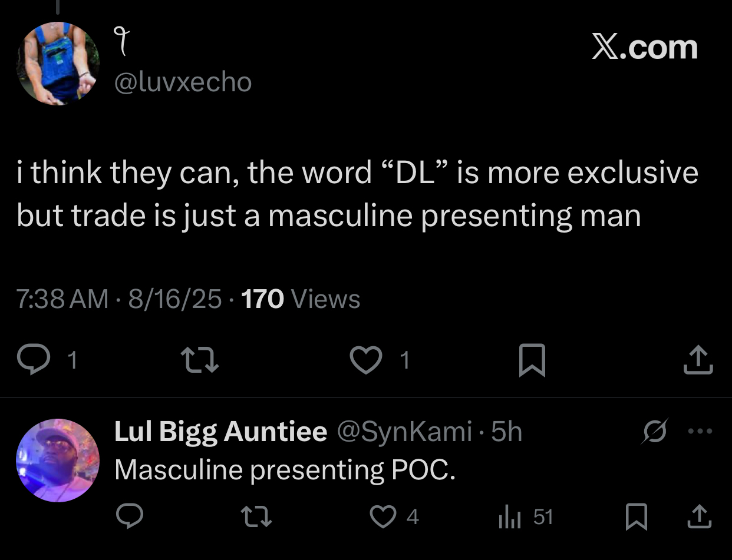732x560 pixels.
Task: Share the main tweet via share icon
Action: [x=698, y=360]
